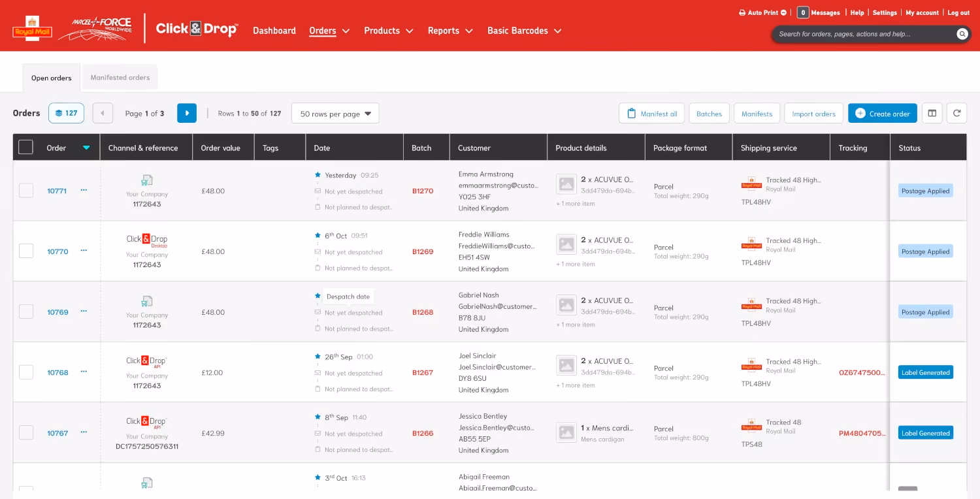Go to the next page of orders
This screenshot has height=499, width=980.
pyautogui.click(x=187, y=113)
